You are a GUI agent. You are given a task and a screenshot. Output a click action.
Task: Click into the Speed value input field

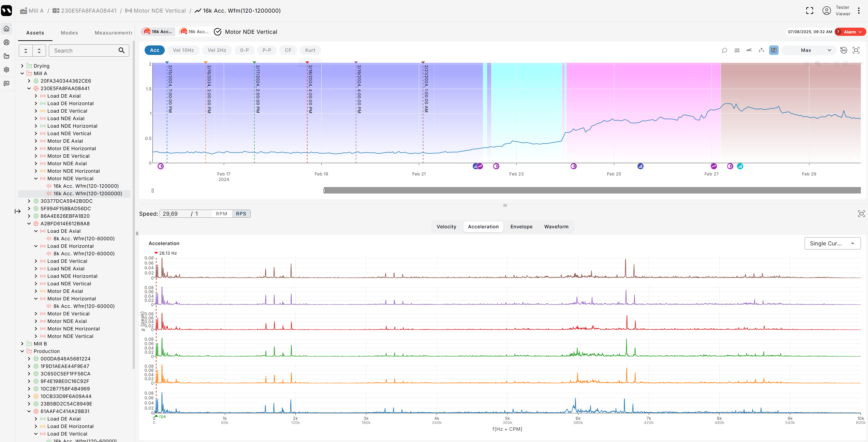coord(174,214)
